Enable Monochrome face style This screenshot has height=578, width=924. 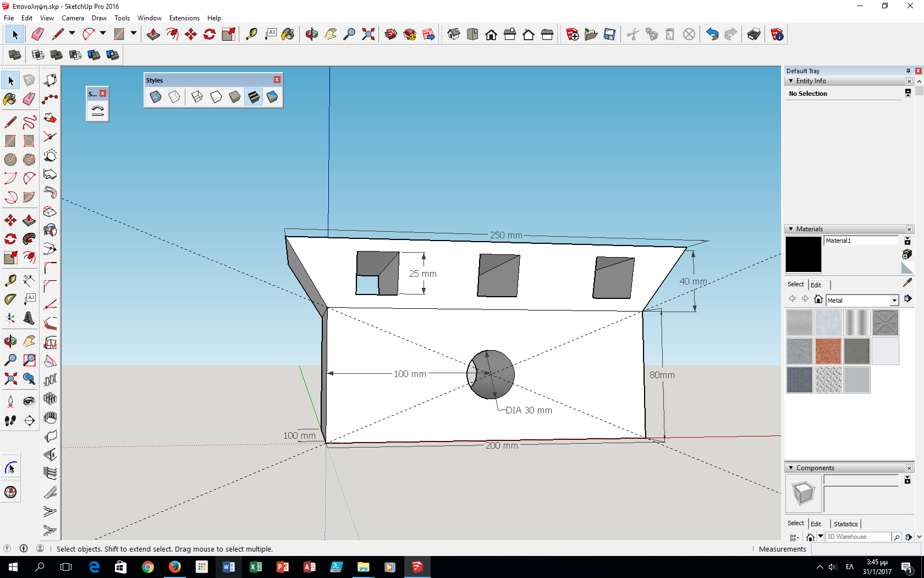point(272,97)
